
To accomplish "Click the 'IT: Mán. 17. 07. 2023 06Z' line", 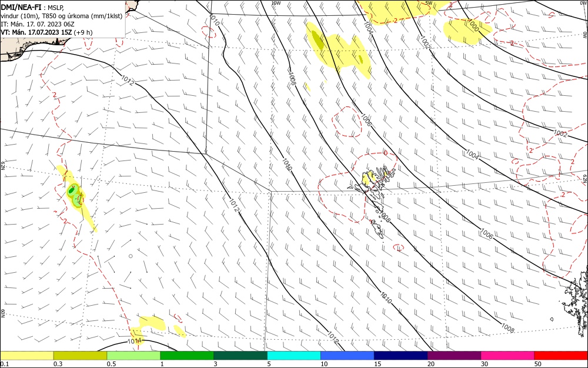I will [x=38, y=24].
